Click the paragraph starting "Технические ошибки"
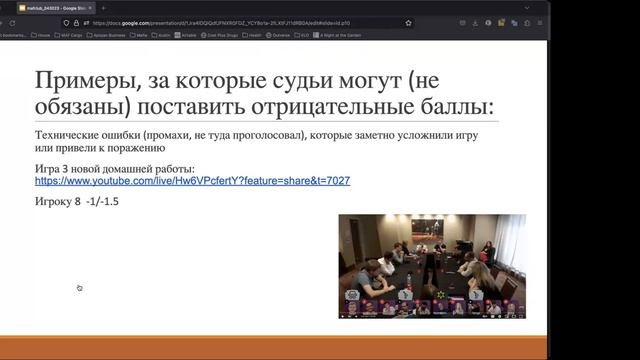Viewport: 640px width, 360px height. [x=256, y=141]
